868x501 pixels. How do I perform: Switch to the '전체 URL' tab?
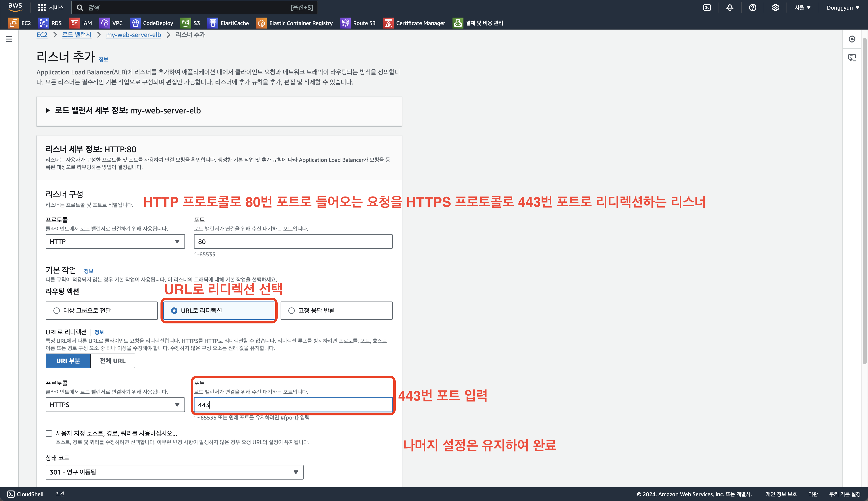[113, 361]
